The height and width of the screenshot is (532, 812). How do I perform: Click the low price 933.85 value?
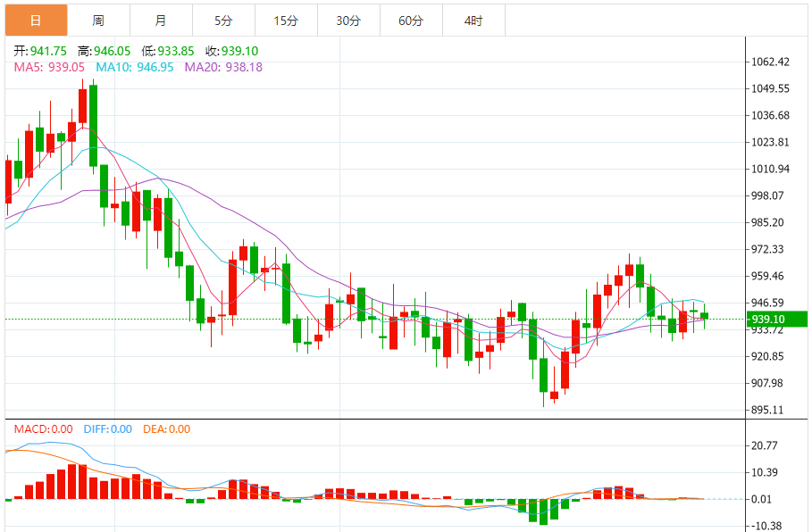(176, 51)
